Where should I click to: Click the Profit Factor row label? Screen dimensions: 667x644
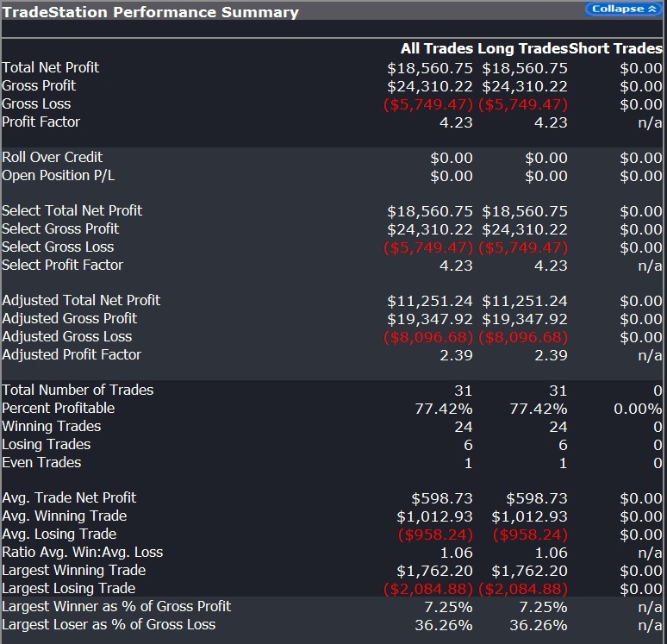41,122
